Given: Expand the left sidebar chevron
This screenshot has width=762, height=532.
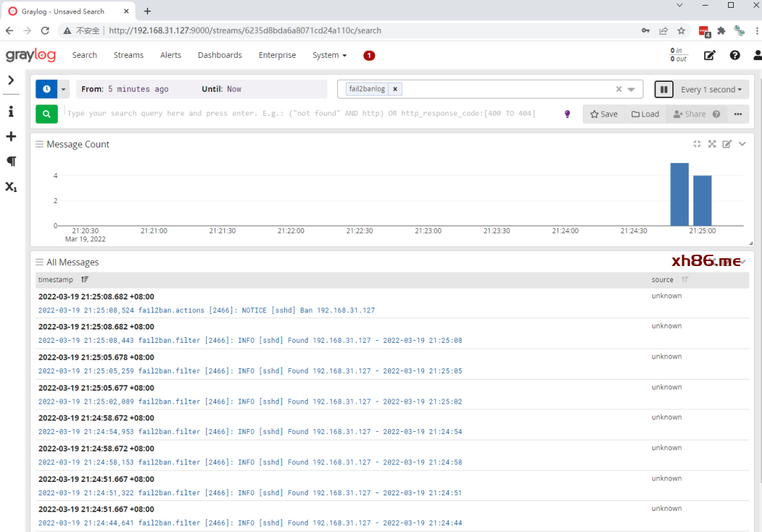Looking at the screenshot, I should 11,80.
